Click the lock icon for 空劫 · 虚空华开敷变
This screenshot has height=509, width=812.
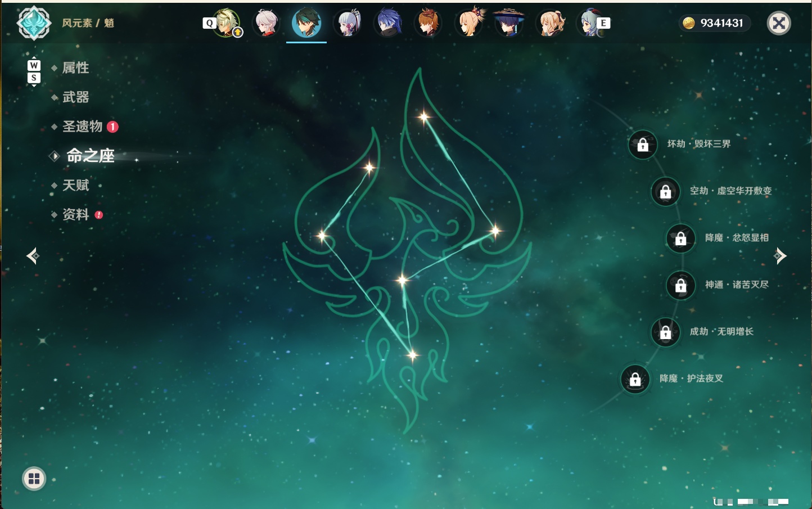tap(666, 192)
